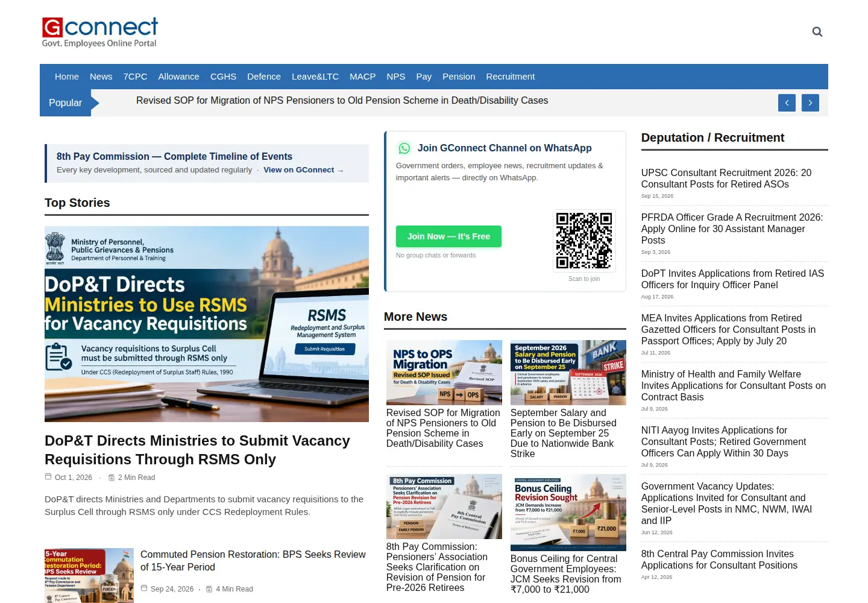Show previous popular headline arrow
The width and height of the screenshot is (868, 603).
click(x=787, y=103)
